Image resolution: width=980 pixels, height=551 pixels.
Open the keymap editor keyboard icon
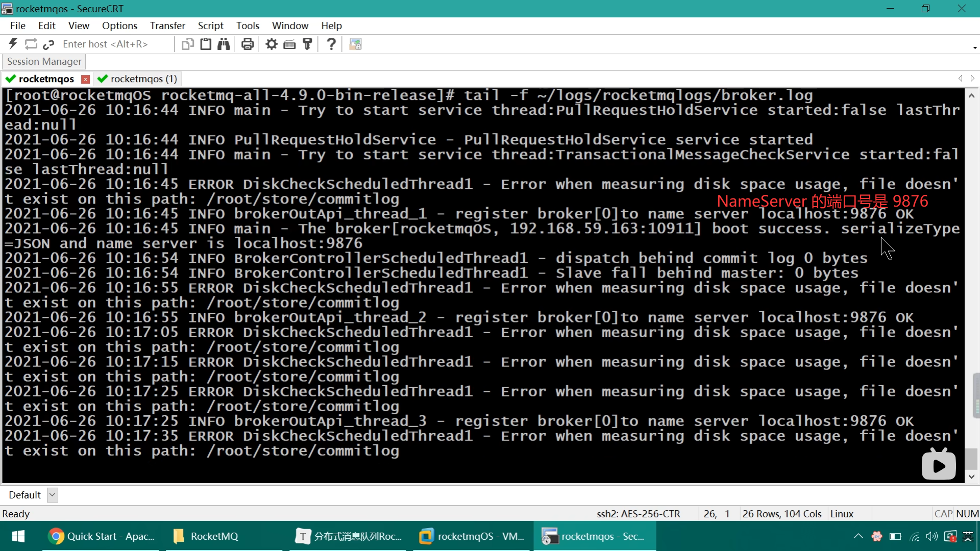[289, 44]
